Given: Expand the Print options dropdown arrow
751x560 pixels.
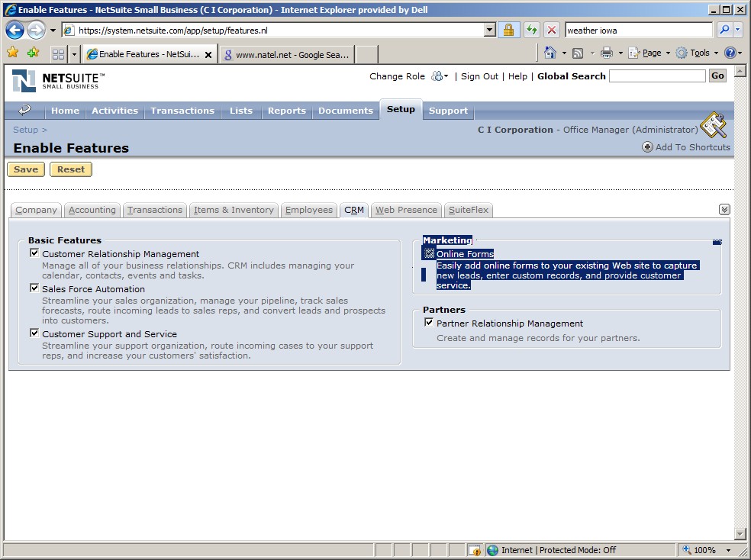Looking at the screenshot, I should tap(620, 53).
